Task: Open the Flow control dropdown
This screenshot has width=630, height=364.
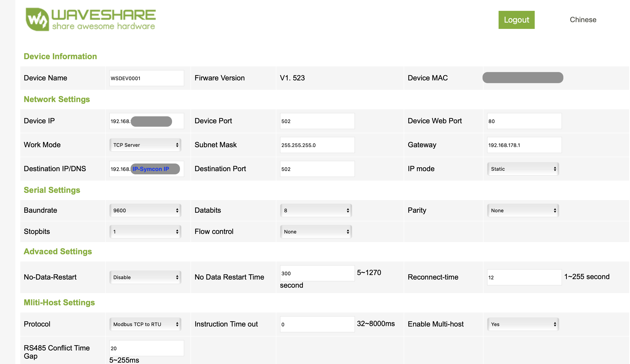Action: (x=316, y=232)
